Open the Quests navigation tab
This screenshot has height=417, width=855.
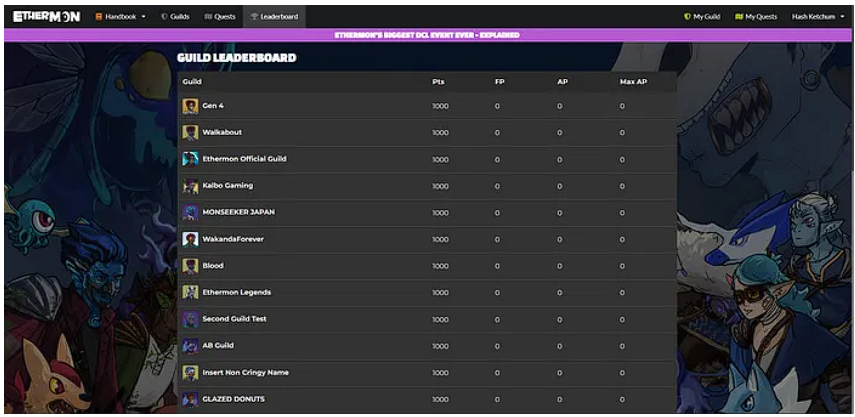click(x=220, y=17)
